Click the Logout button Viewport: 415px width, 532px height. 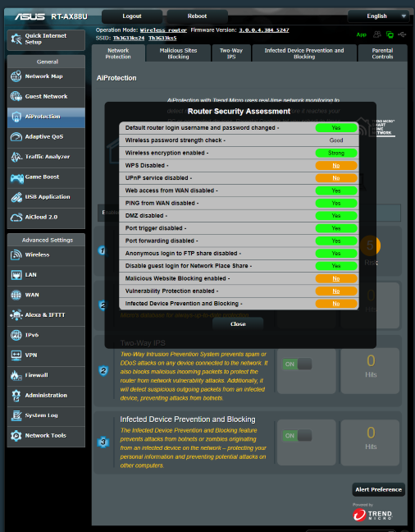pos(132,16)
